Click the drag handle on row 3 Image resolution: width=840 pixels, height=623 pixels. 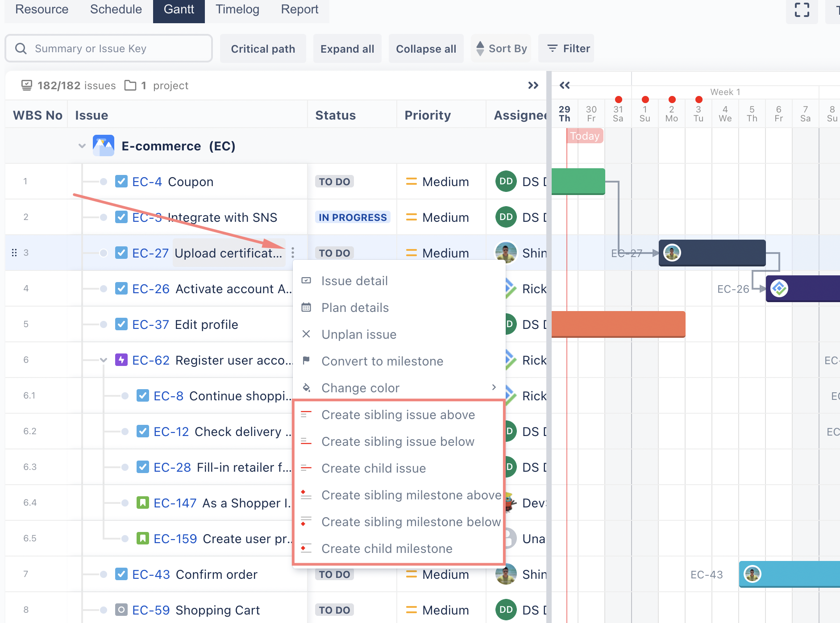point(14,253)
